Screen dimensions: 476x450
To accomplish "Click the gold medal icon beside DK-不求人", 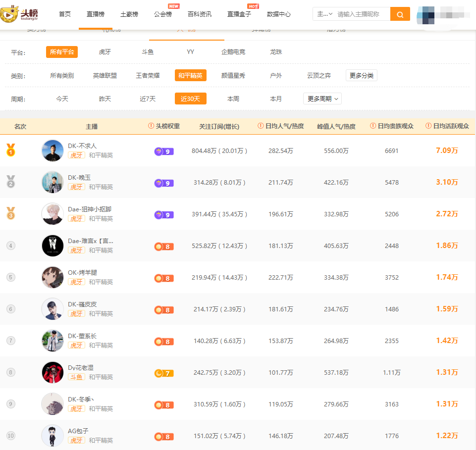I will 11,150.
